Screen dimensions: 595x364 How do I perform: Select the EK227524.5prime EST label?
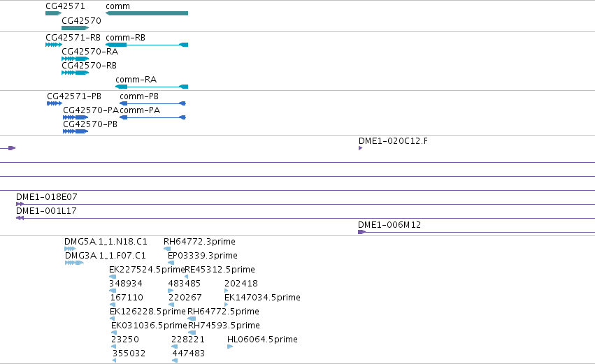[147, 270]
